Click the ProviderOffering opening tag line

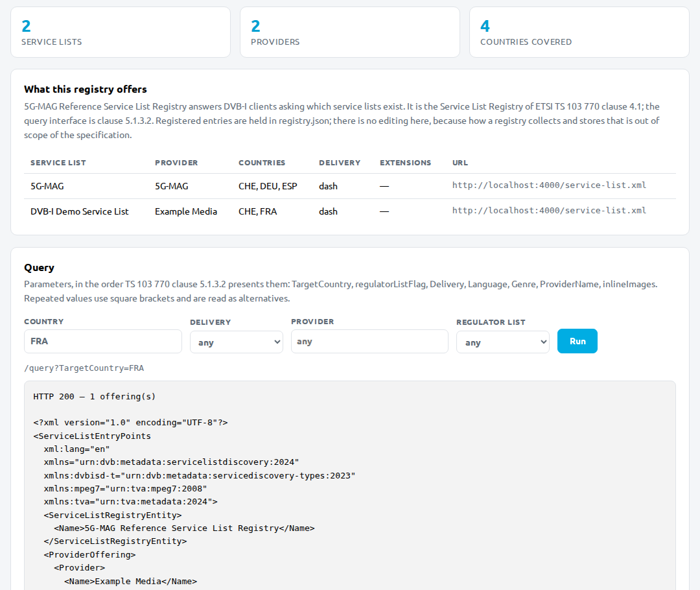click(x=89, y=555)
